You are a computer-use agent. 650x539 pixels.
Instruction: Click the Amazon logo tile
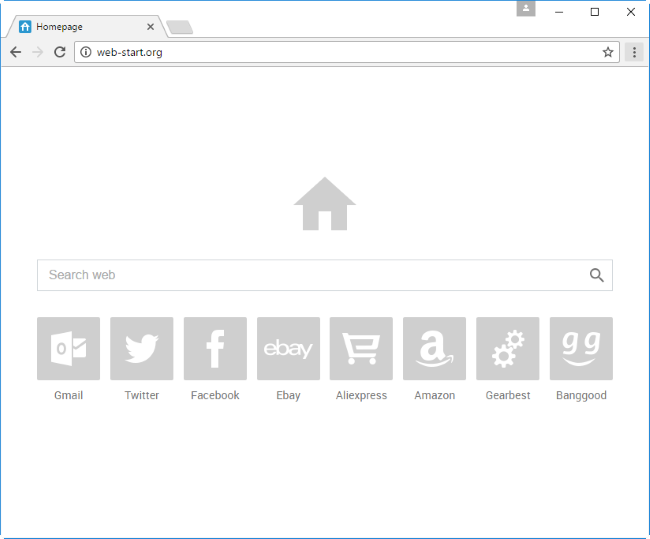point(434,348)
